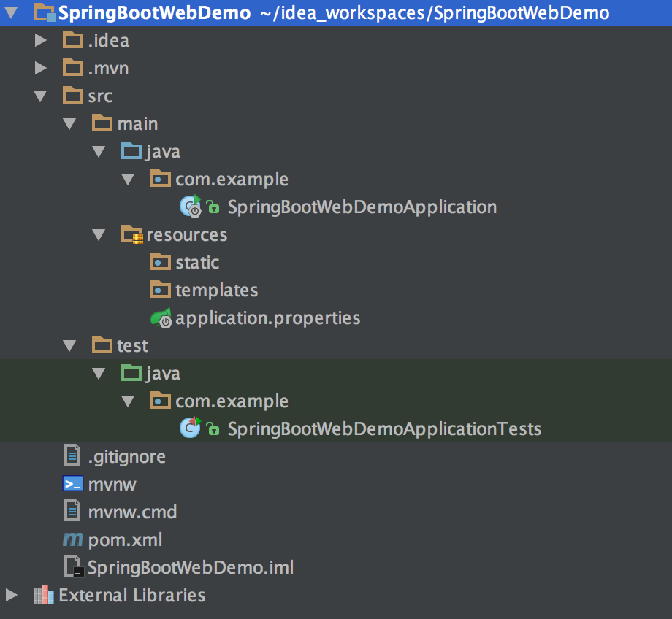Viewport: 672px width, 619px height.
Task: Click the Spring Boot application class icon
Action: [x=191, y=207]
